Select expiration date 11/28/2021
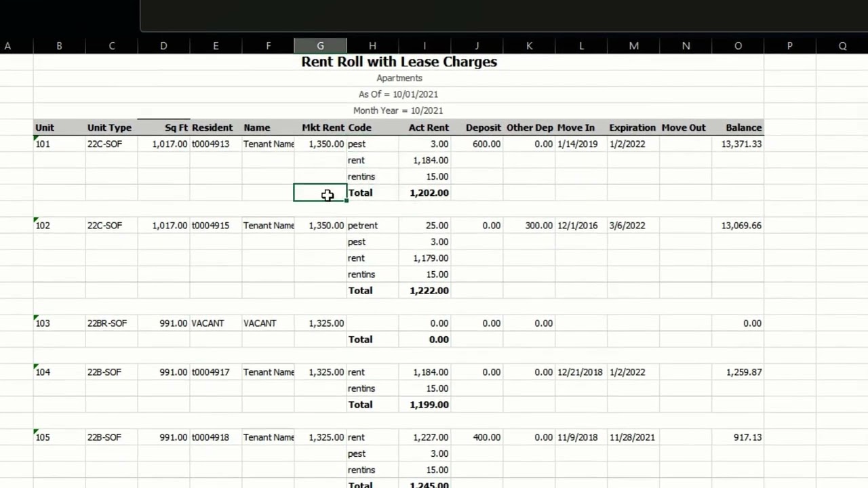 point(632,437)
